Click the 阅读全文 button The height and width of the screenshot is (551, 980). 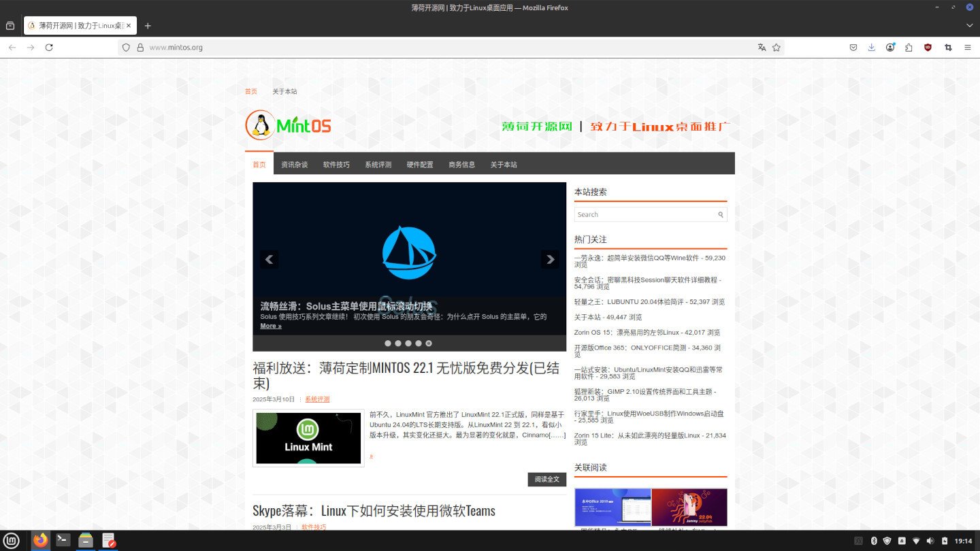point(547,479)
